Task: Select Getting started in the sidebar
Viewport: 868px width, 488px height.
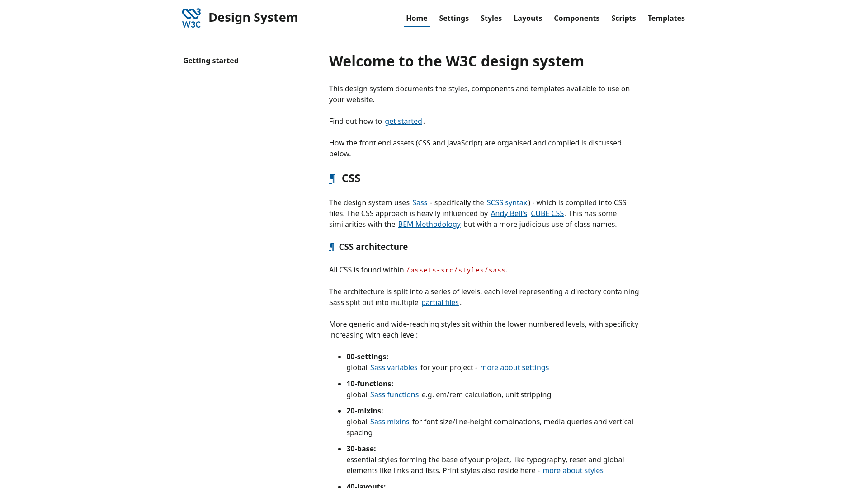Action: (211, 61)
